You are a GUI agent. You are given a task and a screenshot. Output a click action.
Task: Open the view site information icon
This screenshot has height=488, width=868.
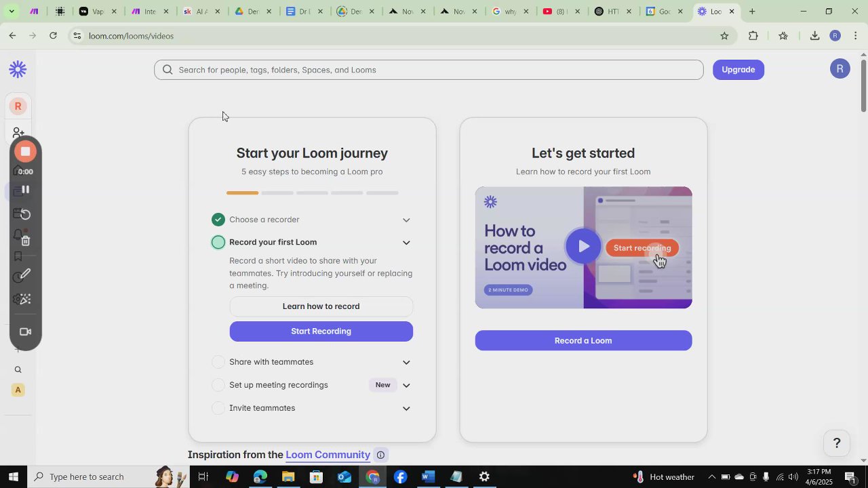(77, 36)
